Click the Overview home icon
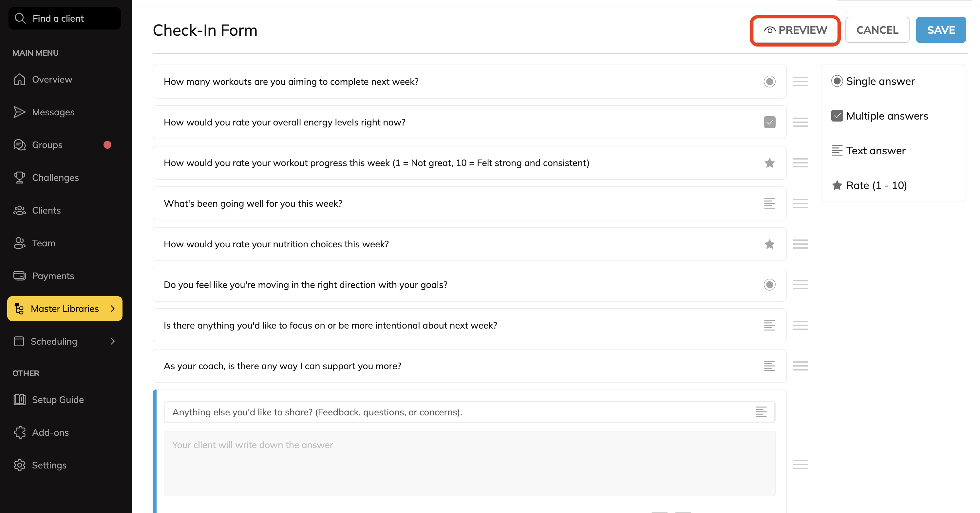 point(19,79)
